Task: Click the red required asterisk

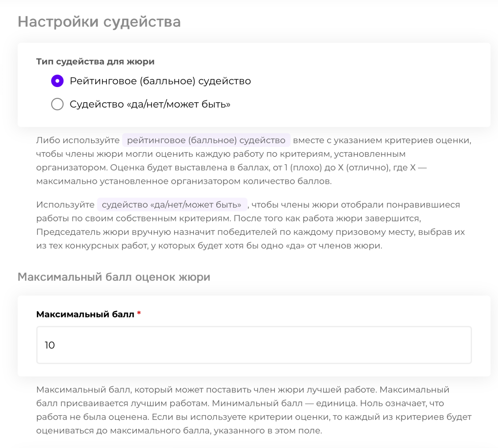Action: 139,314
